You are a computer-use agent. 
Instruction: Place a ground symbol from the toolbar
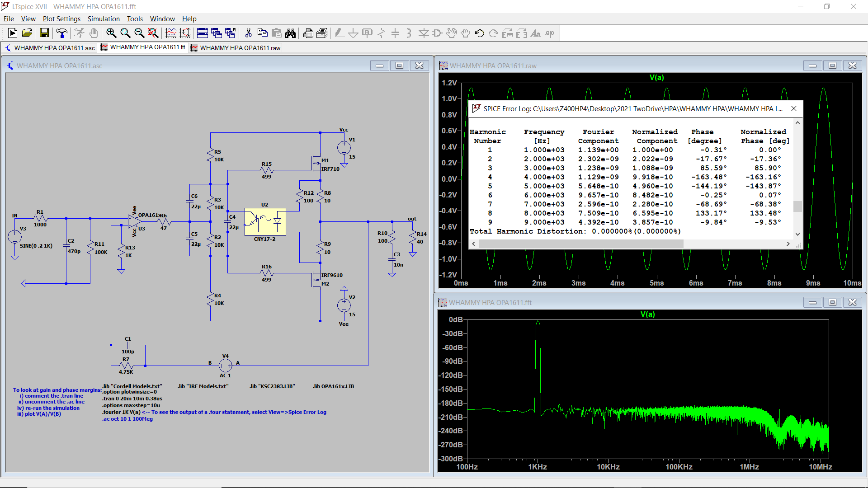354,33
